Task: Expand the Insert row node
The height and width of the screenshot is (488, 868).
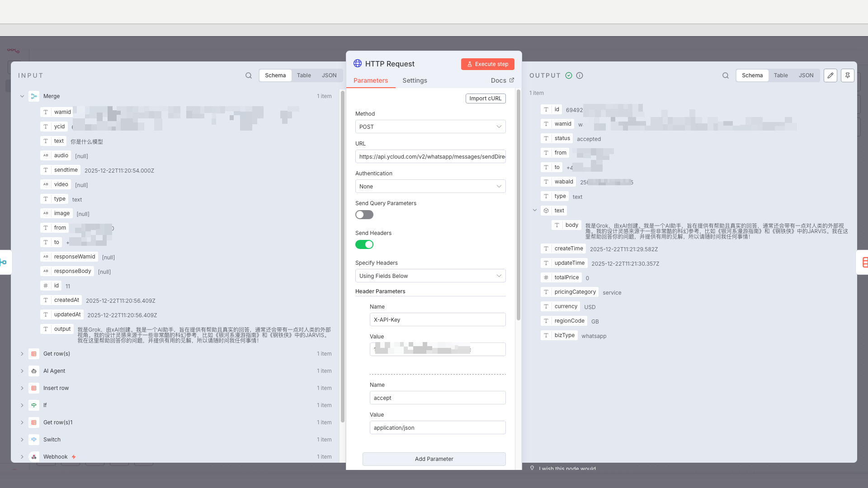Action: point(22,388)
